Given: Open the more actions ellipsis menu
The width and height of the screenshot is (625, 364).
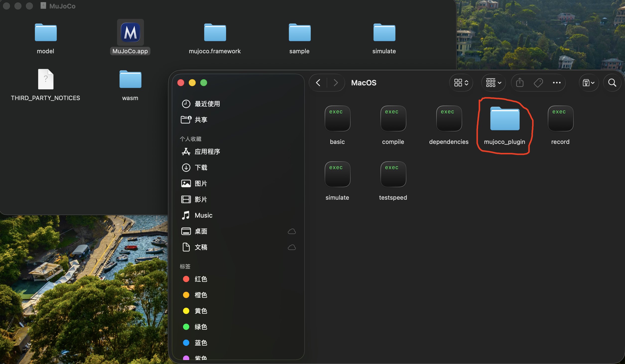Looking at the screenshot, I should coord(557,83).
